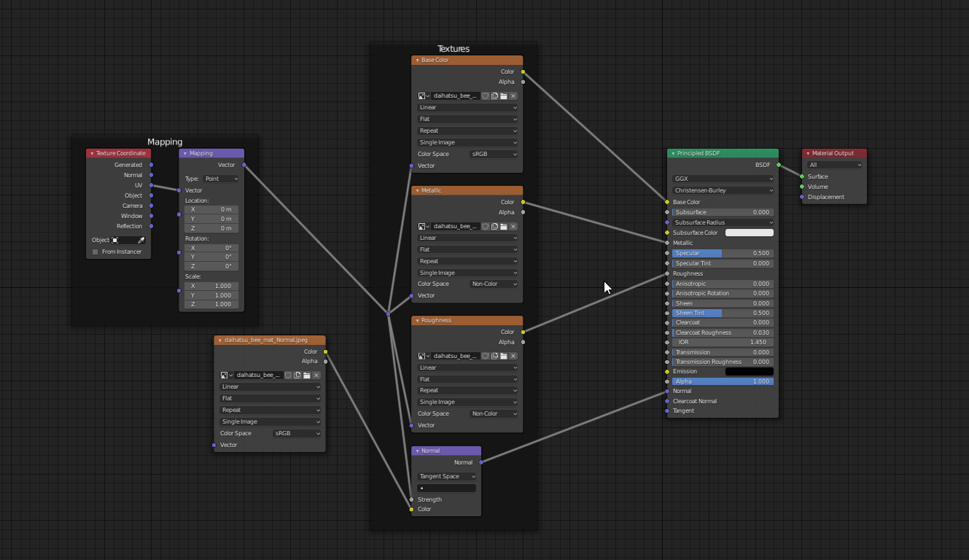The width and height of the screenshot is (969, 560).
Task: Click the Specular 0.500 slider
Action: (723, 253)
